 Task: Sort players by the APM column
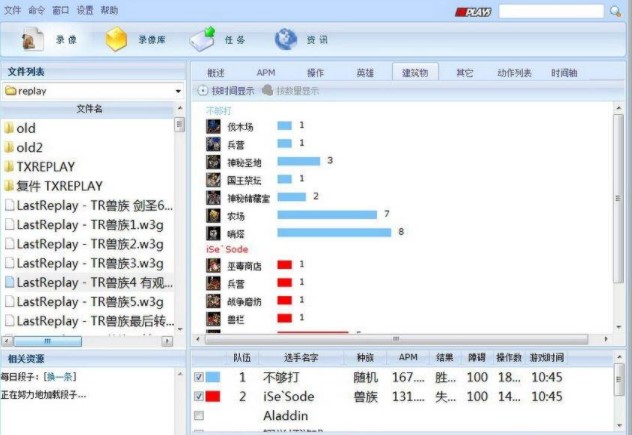click(408, 357)
